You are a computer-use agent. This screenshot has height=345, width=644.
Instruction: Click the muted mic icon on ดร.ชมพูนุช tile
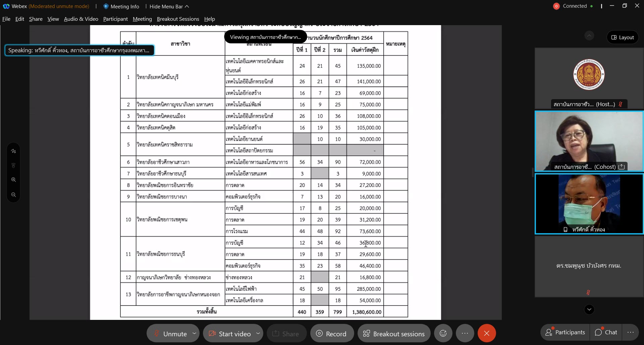(x=588, y=292)
